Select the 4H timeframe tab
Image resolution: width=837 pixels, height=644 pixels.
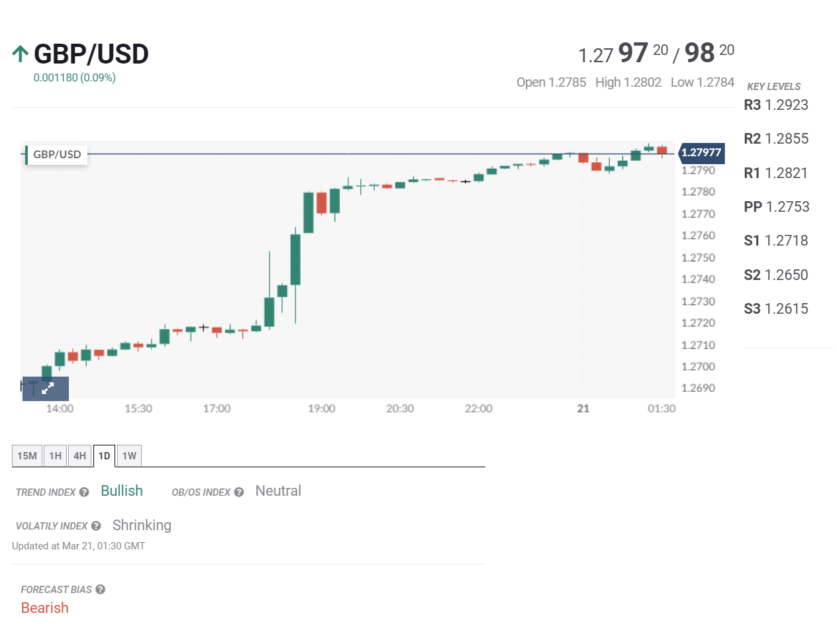pyautogui.click(x=80, y=456)
